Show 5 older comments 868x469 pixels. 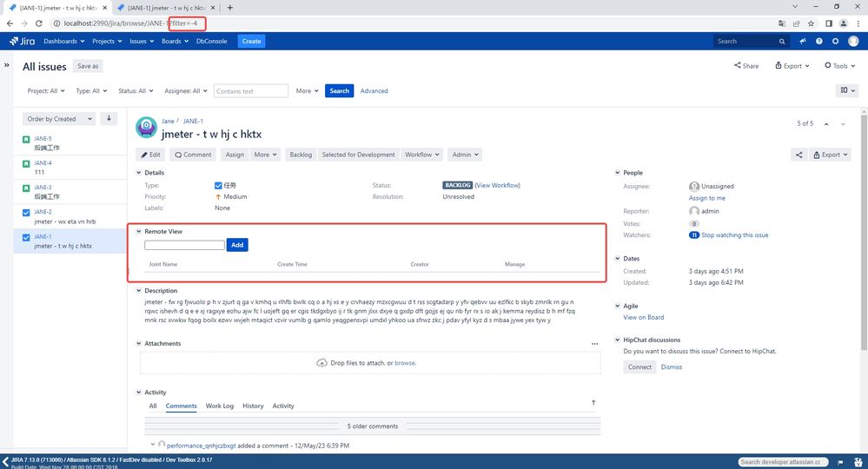pyautogui.click(x=373, y=426)
